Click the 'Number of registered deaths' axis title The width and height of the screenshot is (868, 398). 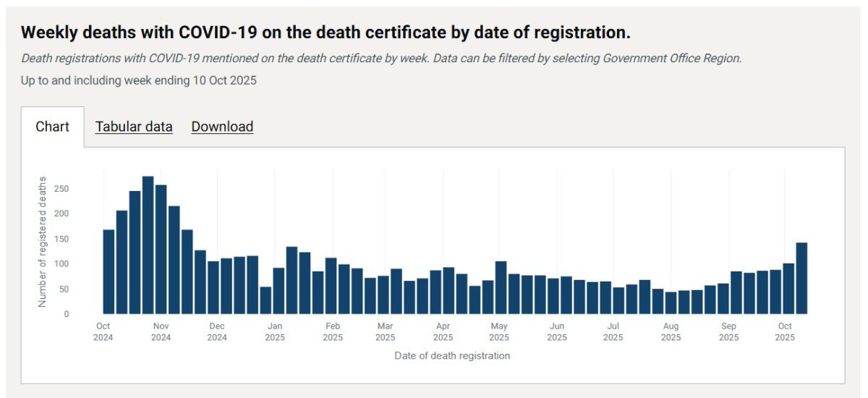42,242
